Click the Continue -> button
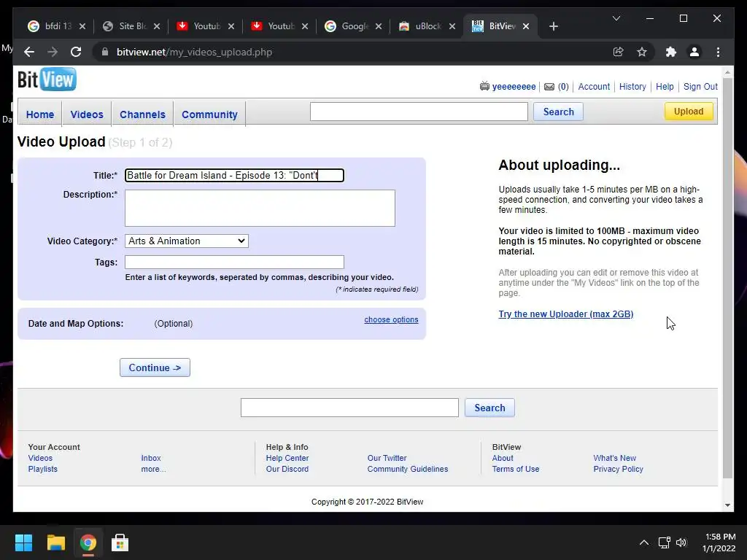 tap(155, 367)
